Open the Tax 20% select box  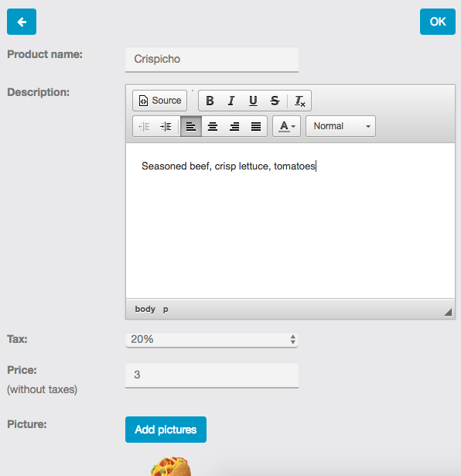pos(212,340)
